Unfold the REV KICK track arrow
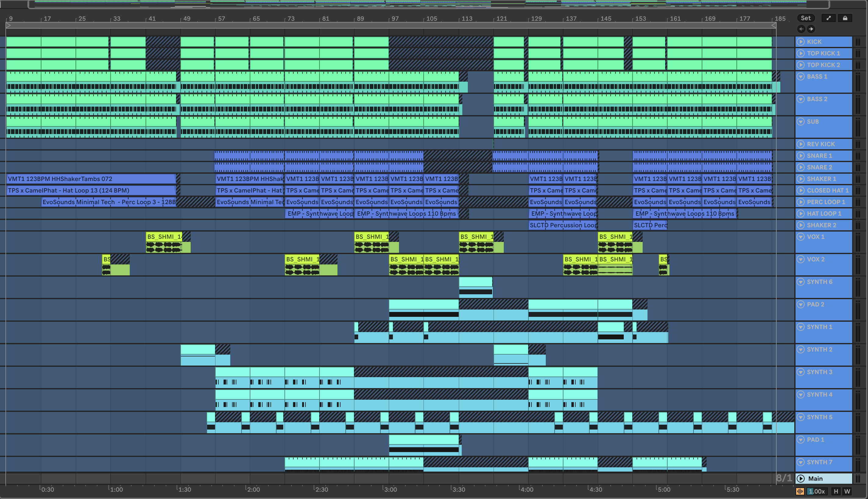This screenshot has height=499, width=868. [x=800, y=144]
